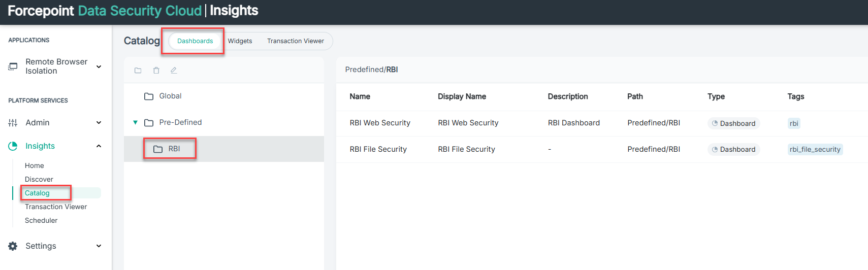Select the RBI folder label
This screenshot has width=868, height=270.
(174, 149)
